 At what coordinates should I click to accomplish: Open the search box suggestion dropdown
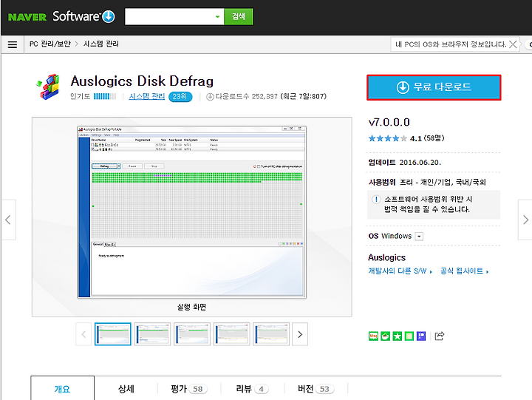pos(217,17)
